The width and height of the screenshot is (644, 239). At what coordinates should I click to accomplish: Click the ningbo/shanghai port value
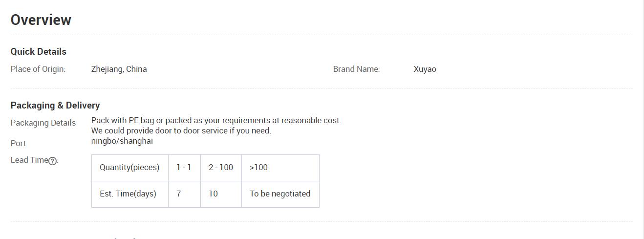click(x=122, y=141)
